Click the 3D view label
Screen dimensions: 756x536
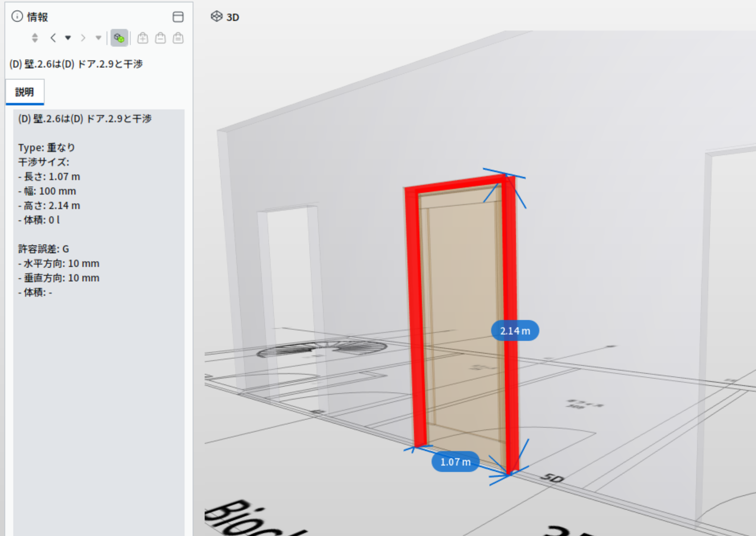(233, 17)
